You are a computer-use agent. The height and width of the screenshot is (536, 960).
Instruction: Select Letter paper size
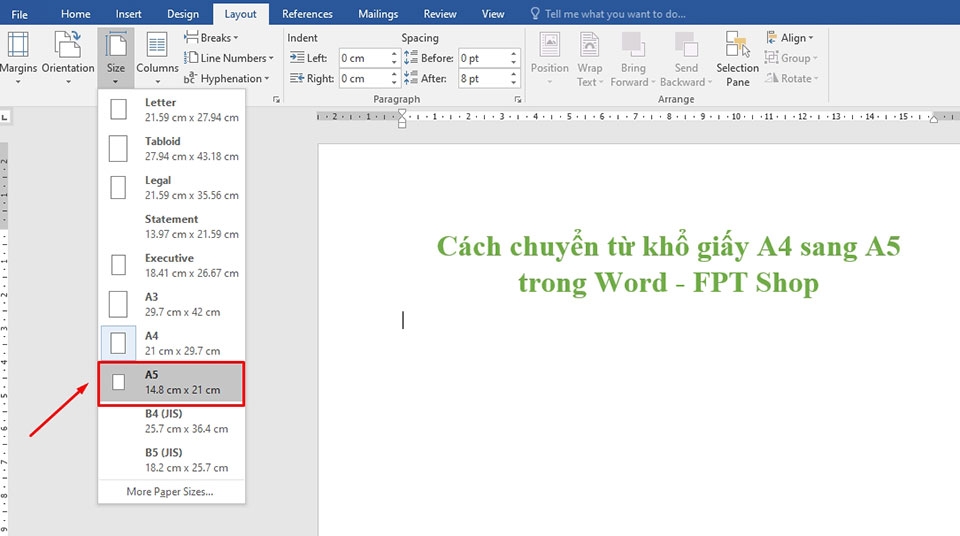point(171,109)
